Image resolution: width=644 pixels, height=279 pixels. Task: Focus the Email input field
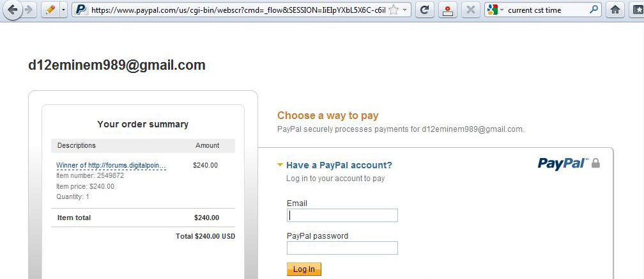pyautogui.click(x=342, y=215)
